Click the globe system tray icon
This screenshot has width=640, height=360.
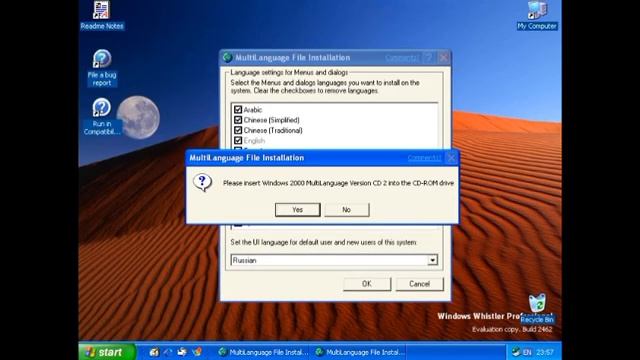pos(516,352)
